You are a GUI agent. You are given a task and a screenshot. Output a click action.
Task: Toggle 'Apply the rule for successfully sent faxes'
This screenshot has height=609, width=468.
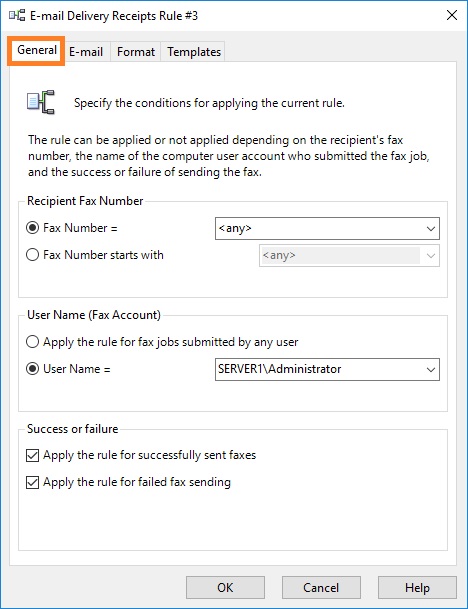click(x=33, y=455)
